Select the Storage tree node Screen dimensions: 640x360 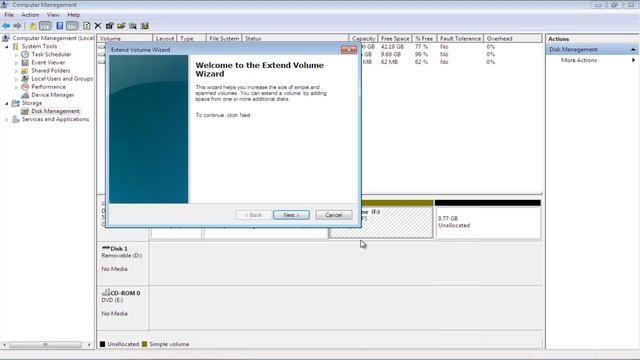coord(32,103)
